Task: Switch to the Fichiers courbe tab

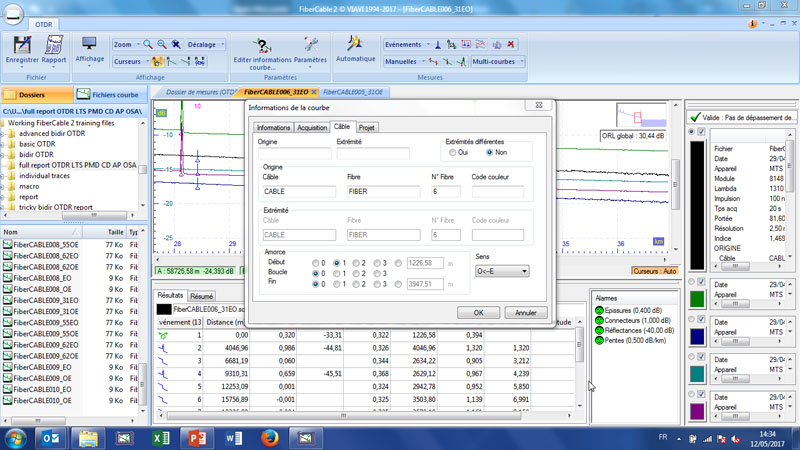Action: pyautogui.click(x=111, y=94)
